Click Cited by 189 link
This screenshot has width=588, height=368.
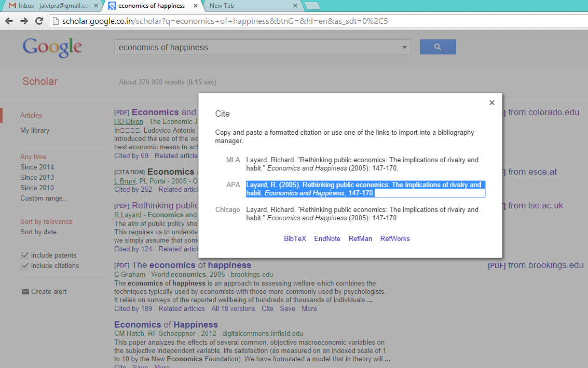tap(133, 309)
